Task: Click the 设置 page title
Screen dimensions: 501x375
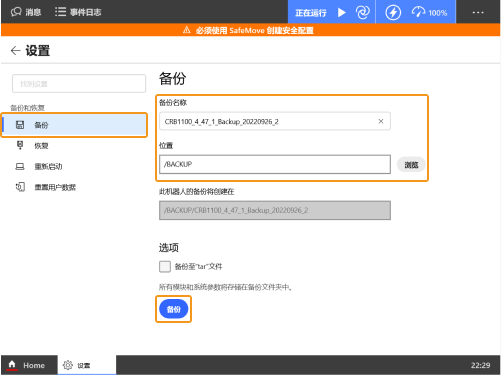Action: point(38,51)
